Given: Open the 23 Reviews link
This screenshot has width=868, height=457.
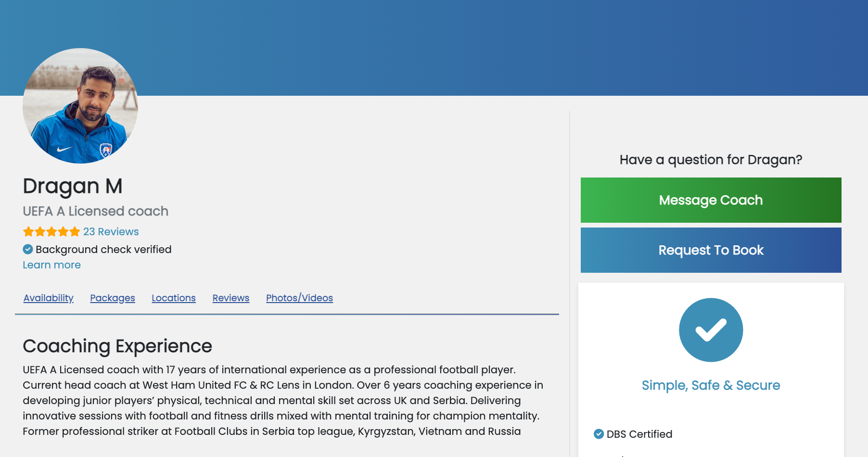Looking at the screenshot, I should 111,232.
